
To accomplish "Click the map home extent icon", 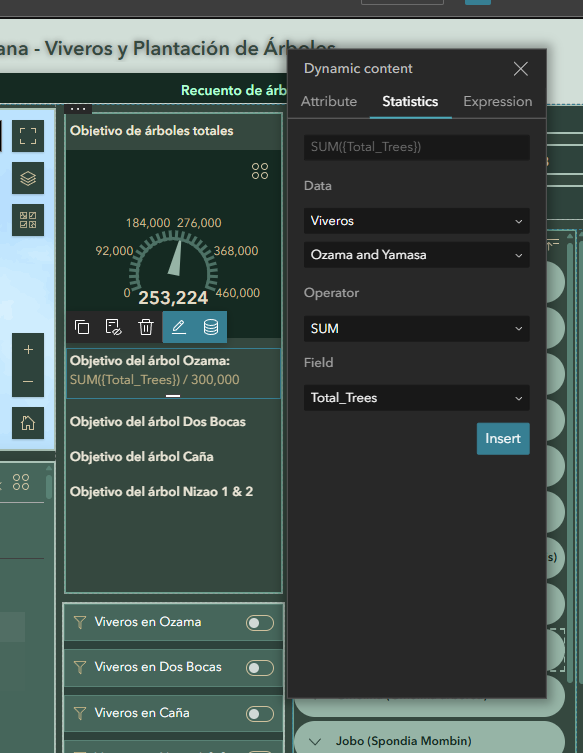I will click(28, 423).
